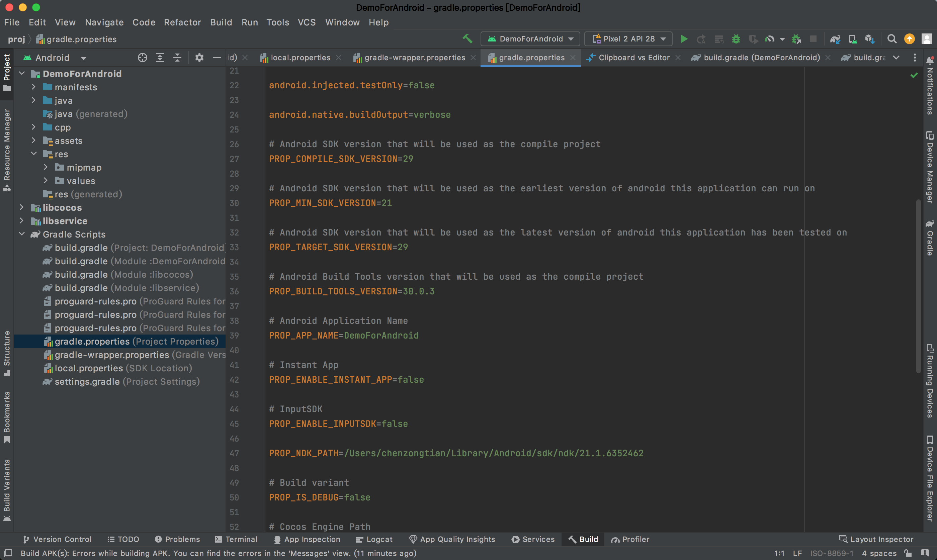The image size is (937, 560).
Task: Click the Make Project hammer icon
Action: pos(467,39)
